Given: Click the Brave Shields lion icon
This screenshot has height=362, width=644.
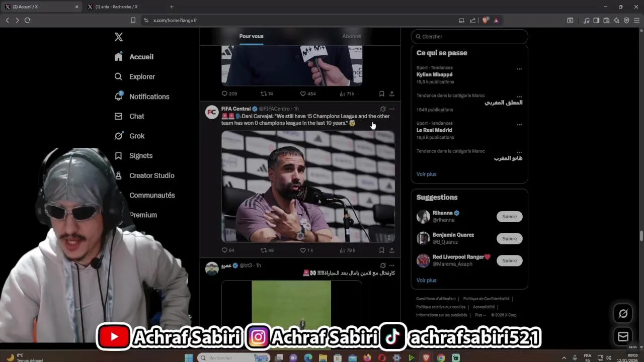Looking at the screenshot, I should 485,20.
